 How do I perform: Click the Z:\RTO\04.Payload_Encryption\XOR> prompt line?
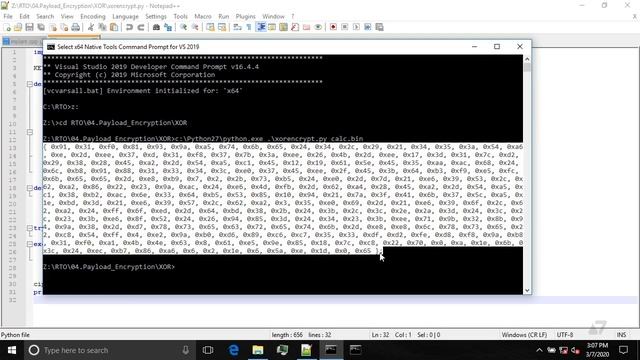pyautogui.click(x=109, y=267)
